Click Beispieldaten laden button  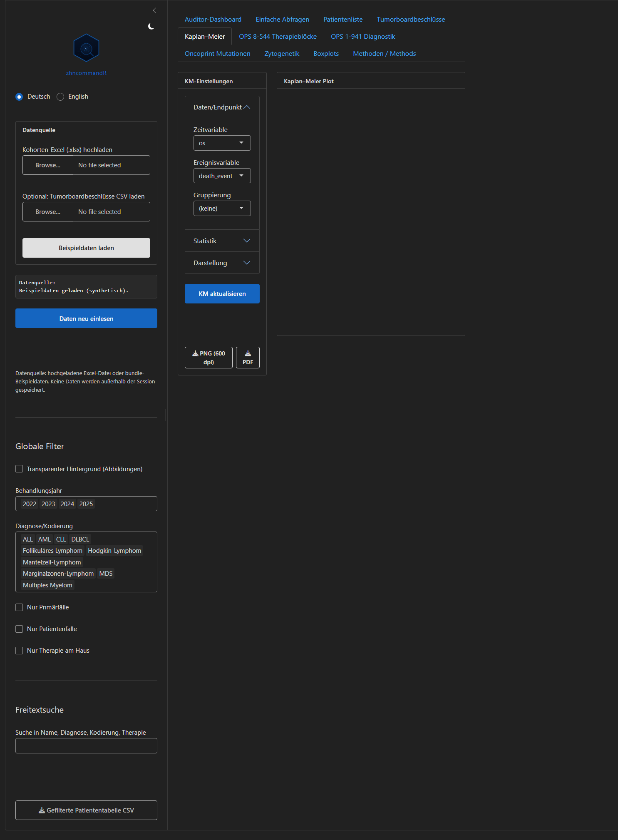(x=86, y=248)
